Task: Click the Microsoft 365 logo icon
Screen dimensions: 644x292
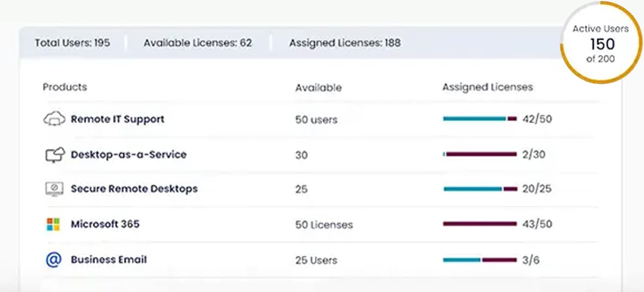Action: (x=53, y=224)
